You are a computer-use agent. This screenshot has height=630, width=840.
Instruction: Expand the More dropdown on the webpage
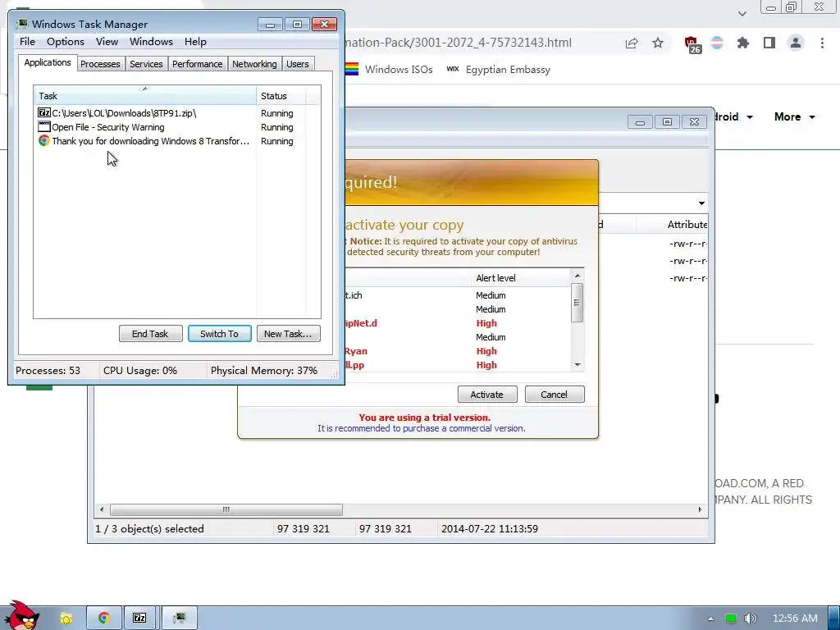tap(795, 116)
